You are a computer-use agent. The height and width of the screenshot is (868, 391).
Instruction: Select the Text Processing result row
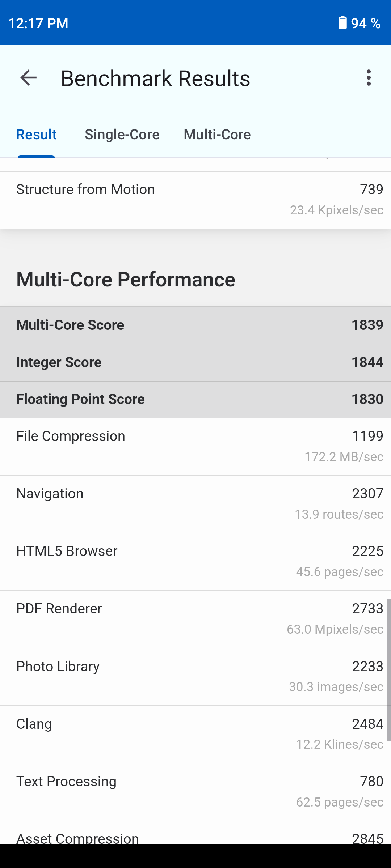195,792
